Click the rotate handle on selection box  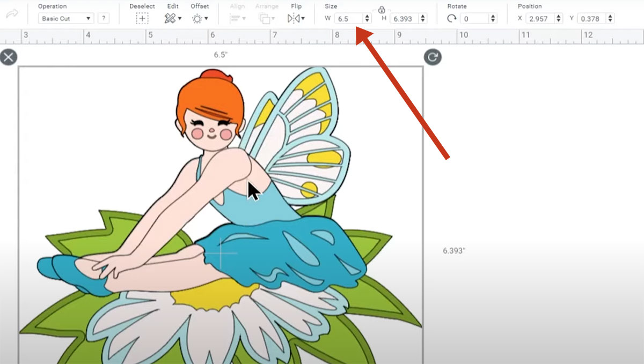click(x=433, y=57)
